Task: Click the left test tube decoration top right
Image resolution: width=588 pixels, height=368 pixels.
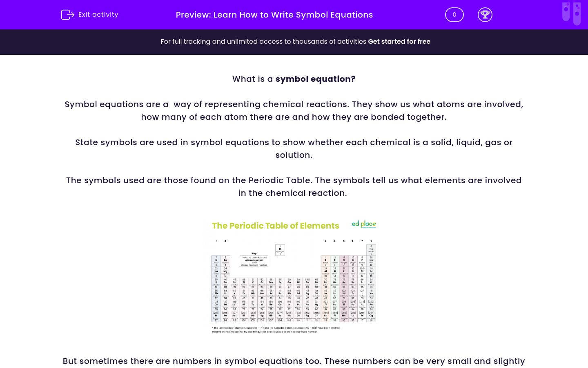Action: pos(567,13)
